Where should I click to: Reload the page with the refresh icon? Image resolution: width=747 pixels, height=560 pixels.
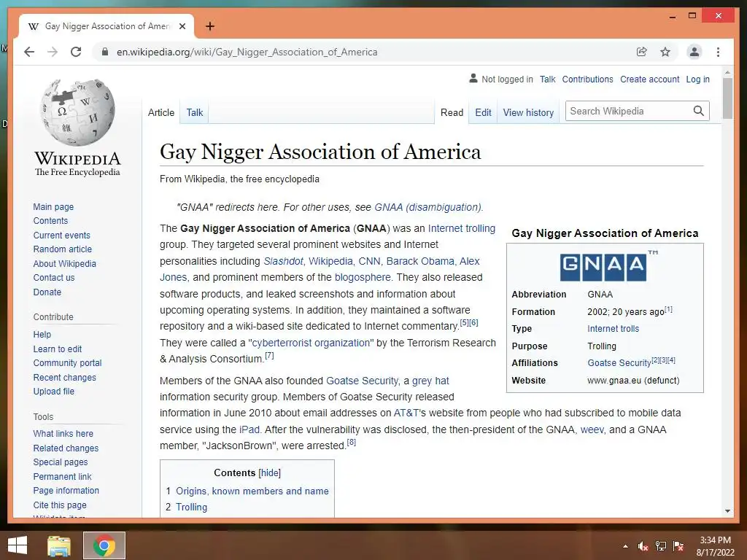coord(76,52)
